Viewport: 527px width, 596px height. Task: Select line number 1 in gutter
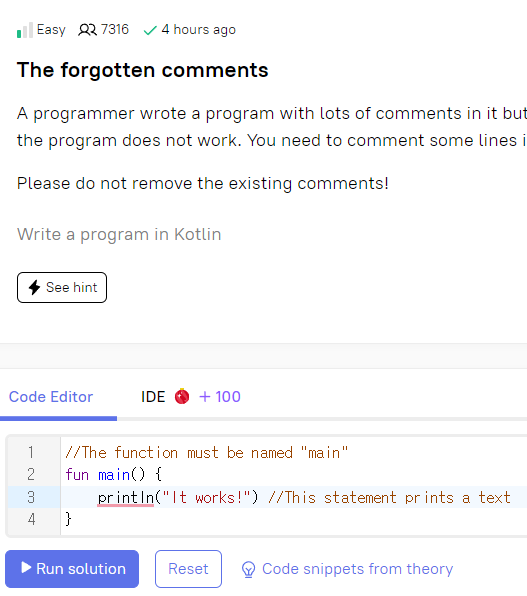coord(31,452)
